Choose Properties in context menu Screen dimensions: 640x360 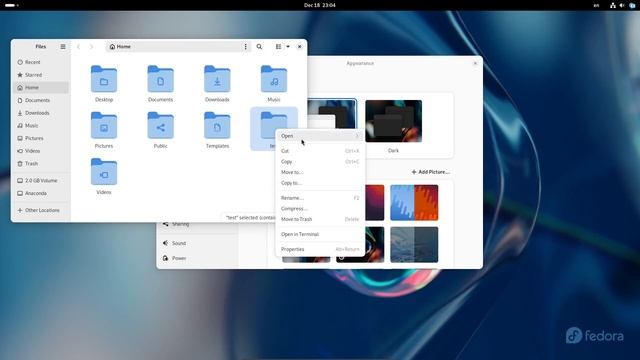click(320, 249)
